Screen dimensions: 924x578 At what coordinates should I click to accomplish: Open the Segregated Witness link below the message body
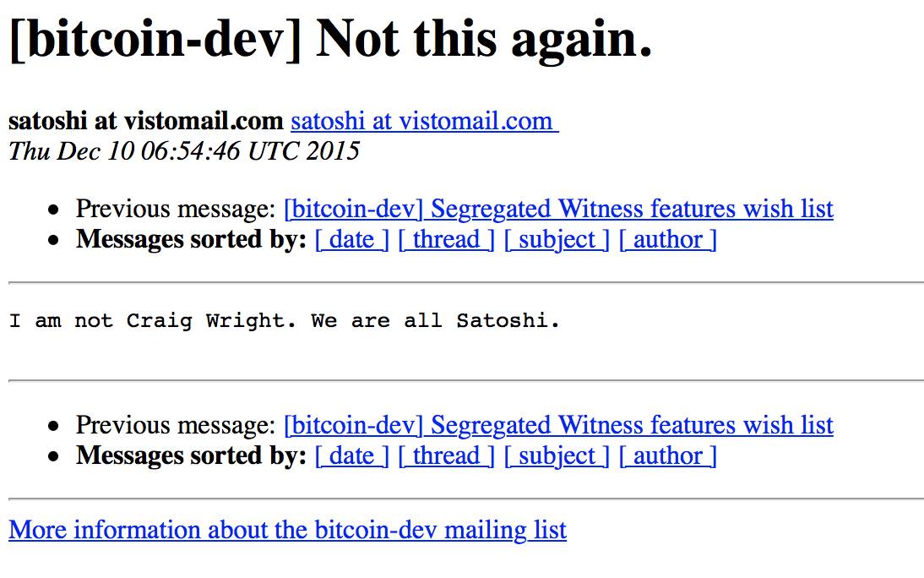tap(558, 425)
